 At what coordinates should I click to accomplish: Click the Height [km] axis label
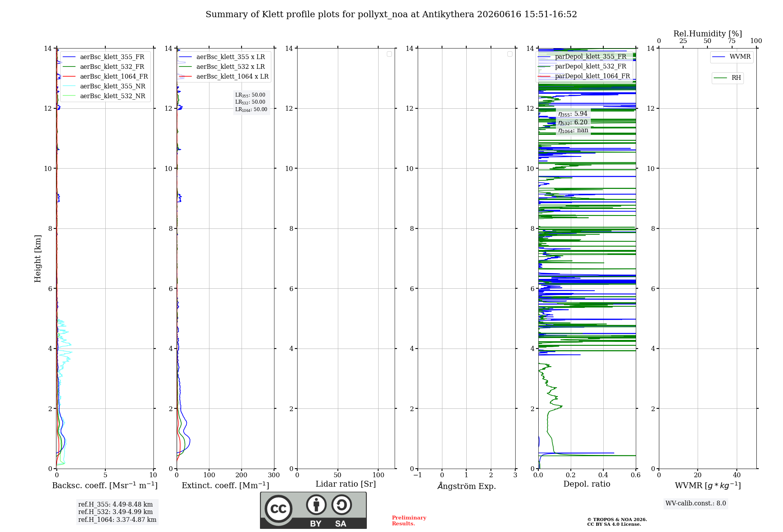[x=38, y=259]
